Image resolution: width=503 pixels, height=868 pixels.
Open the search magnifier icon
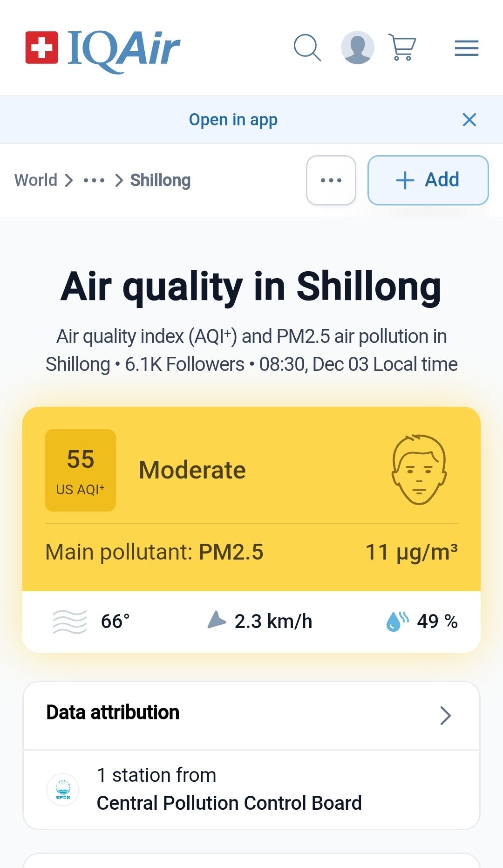[x=307, y=48]
